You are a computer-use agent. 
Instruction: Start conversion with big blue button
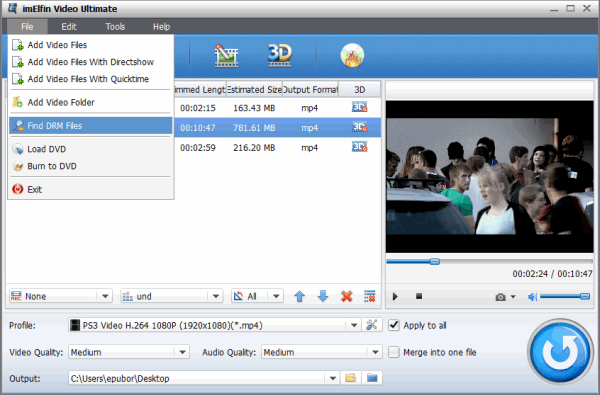pyautogui.click(x=560, y=351)
